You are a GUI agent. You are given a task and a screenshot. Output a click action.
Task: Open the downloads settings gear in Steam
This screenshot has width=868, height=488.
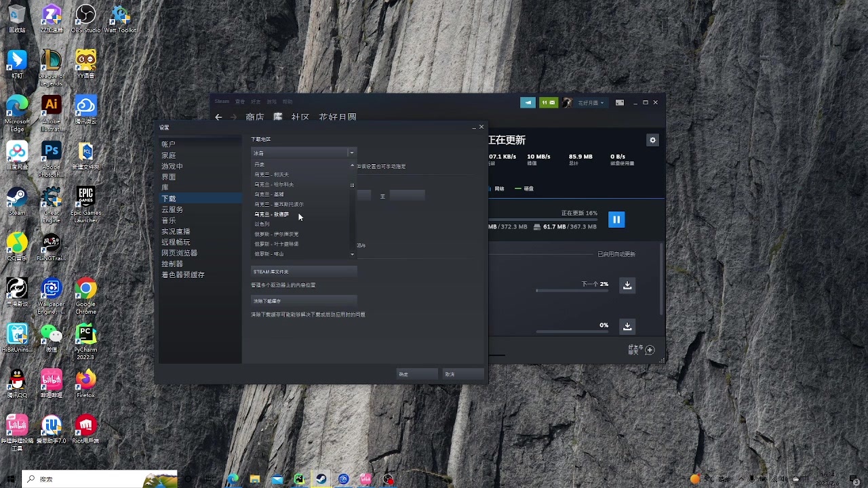click(x=652, y=140)
